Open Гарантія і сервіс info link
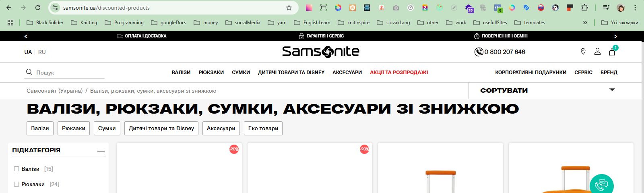Screen dimensions: 644x193 321,36
